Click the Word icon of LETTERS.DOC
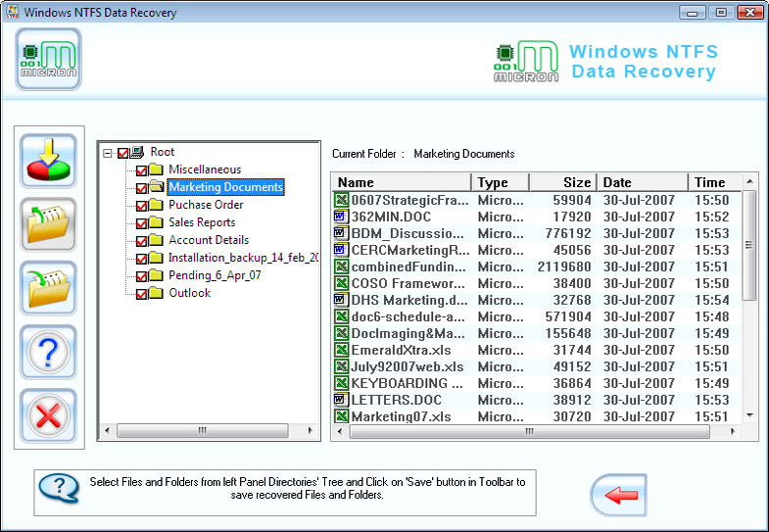The image size is (769, 532). coord(341,400)
